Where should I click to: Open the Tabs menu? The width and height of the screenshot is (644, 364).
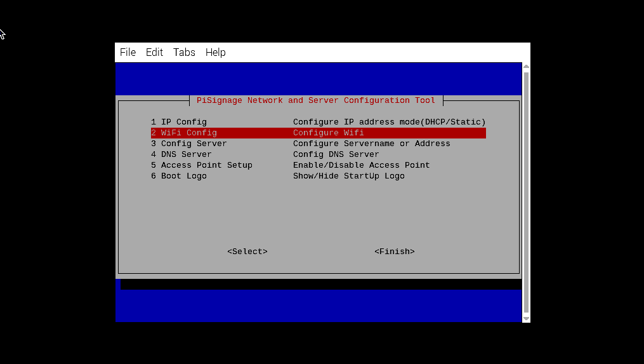click(184, 52)
